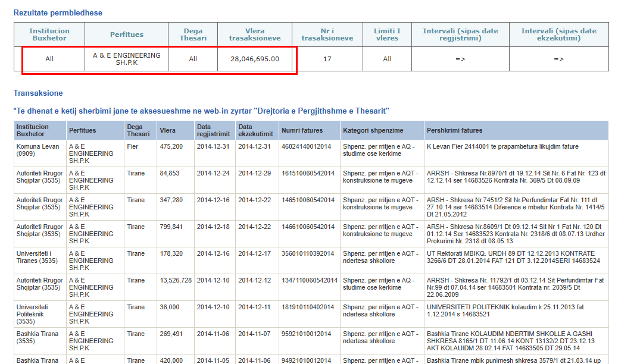640x364 pixels.
Task: Click the 'Transaksione' section heading
Action: pyautogui.click(x=38, y=93)
